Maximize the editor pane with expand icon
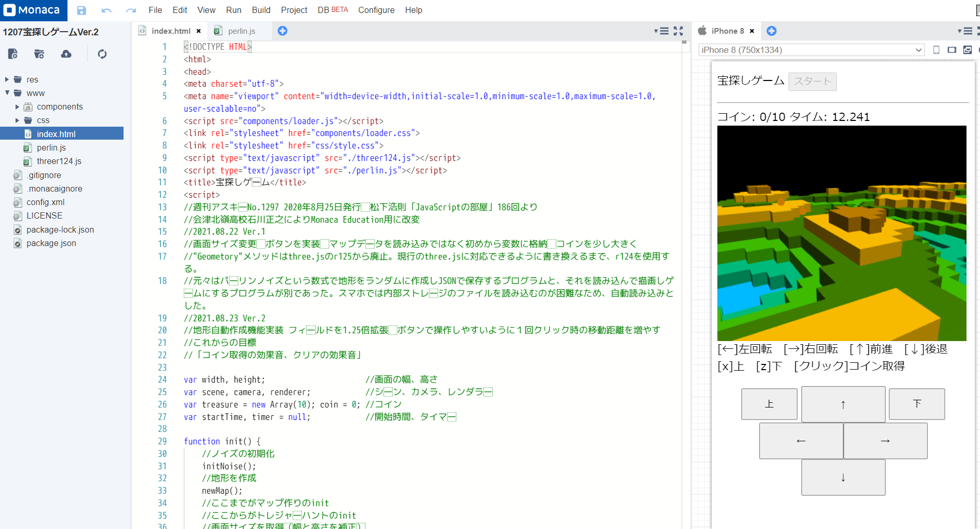Screen dimensions: 980x529 pos(678,31)
